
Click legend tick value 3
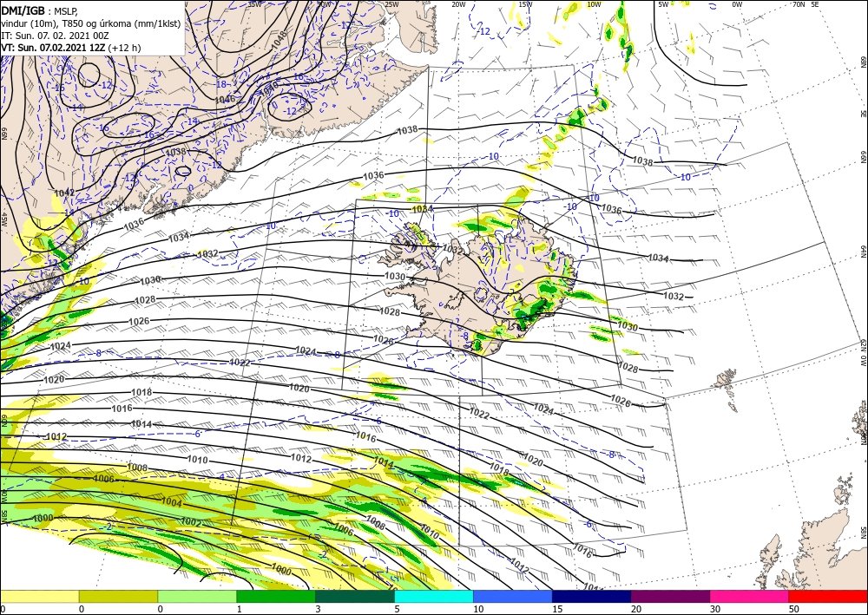tap(318, 609)
